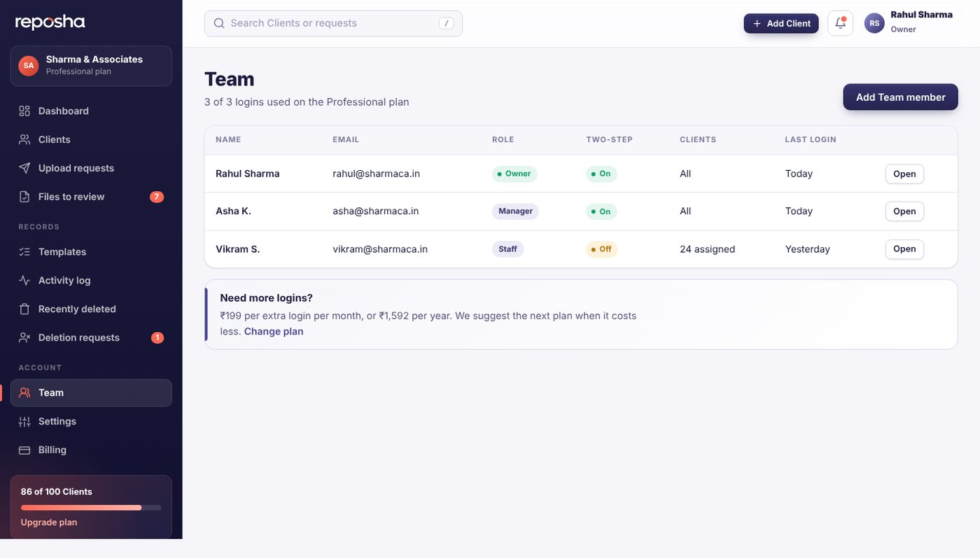Image resolution: width=980 pixels, height=558 pixels.
Task: Open Activity log from sidebar
Action: click(91, 280)
